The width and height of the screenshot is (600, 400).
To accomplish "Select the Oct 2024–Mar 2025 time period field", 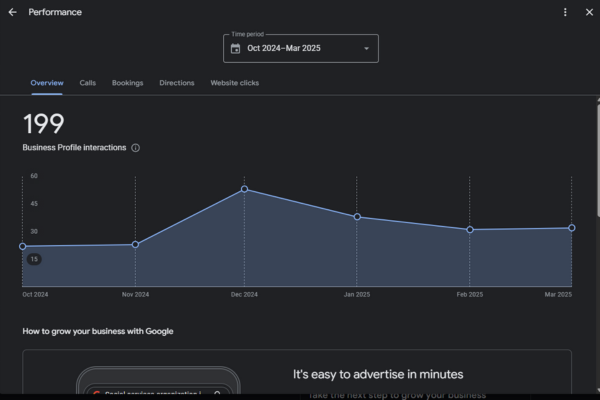I will tap(301, 49).
